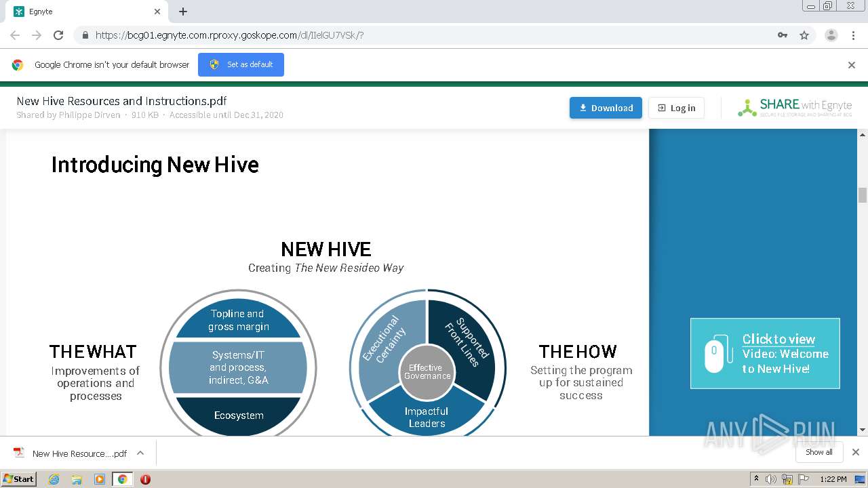
Task: Close the Egnyte tab
Action: [157, 12]
